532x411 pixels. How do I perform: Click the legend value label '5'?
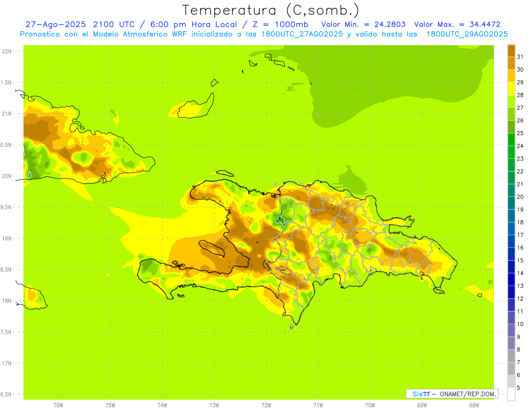(518, 388)
